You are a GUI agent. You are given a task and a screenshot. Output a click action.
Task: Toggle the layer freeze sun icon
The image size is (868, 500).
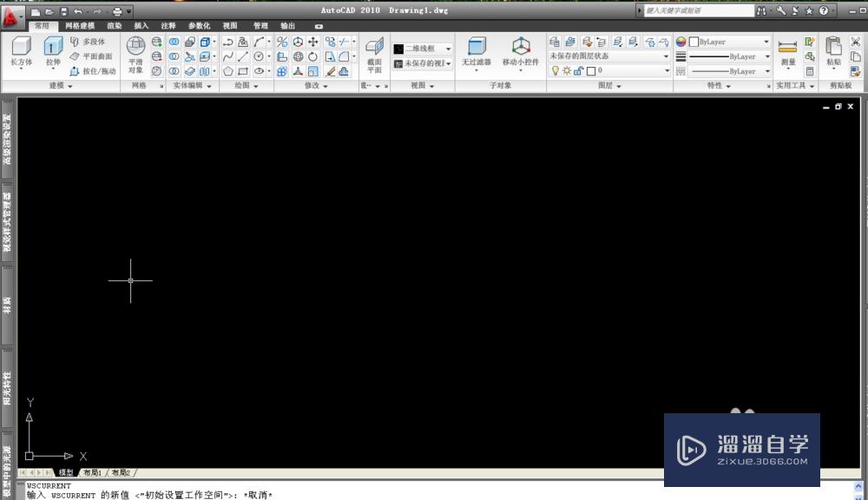click(567, 70)
